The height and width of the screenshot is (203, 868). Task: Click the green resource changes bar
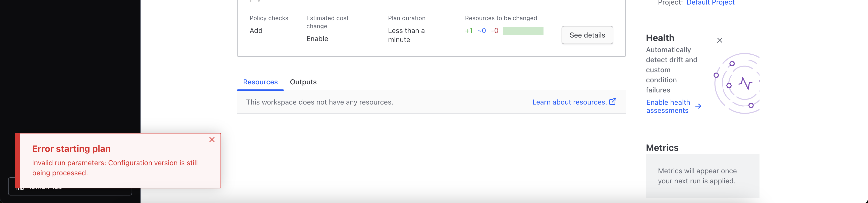click(x=523, y=31)
